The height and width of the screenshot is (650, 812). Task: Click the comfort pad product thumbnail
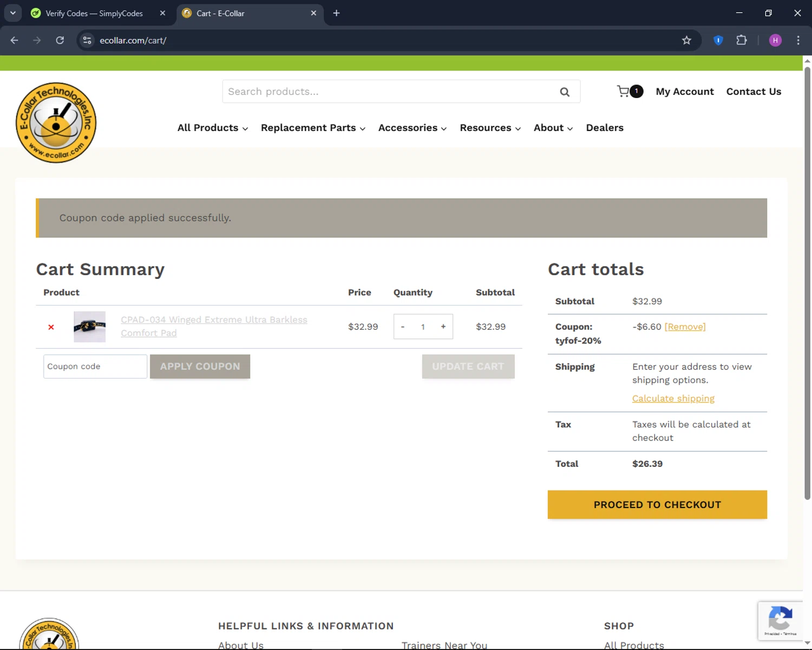pyautogui.click(x=89, y=327)
